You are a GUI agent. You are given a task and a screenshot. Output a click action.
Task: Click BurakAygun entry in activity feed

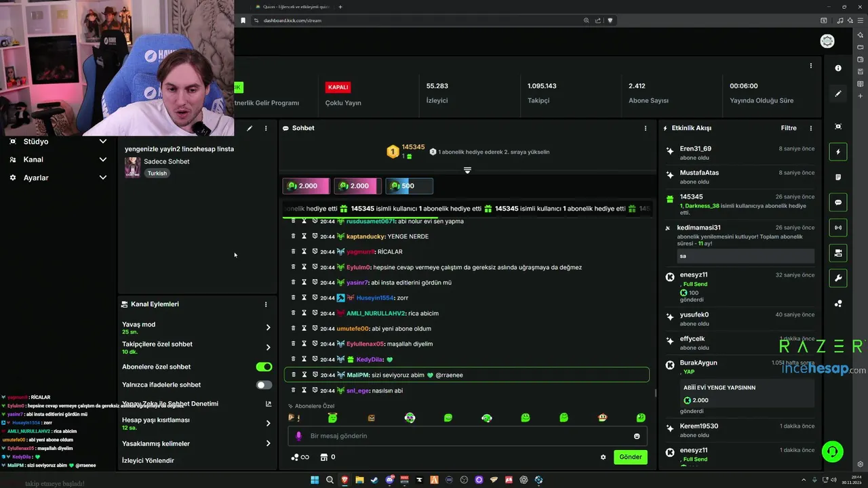click(698, 363)
